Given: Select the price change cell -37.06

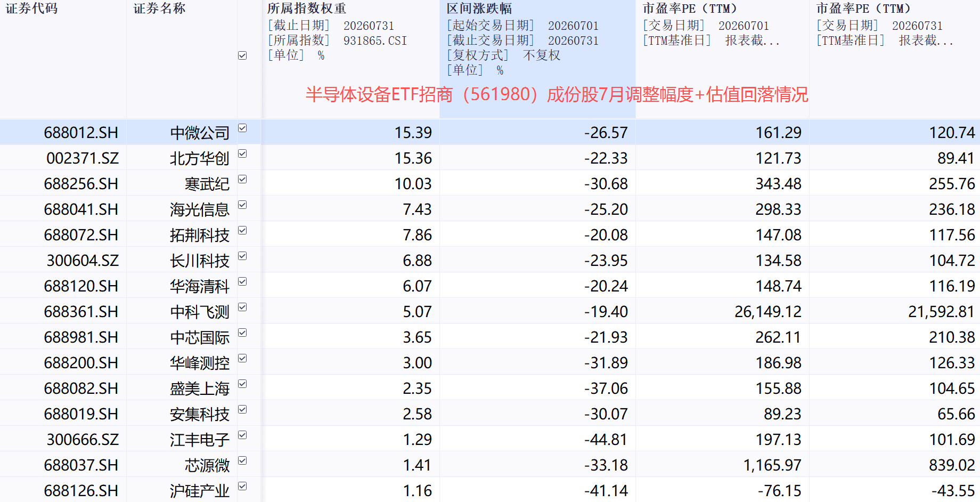Looking at the screenshot, I should pyautogui.click(x=606, y=388).
